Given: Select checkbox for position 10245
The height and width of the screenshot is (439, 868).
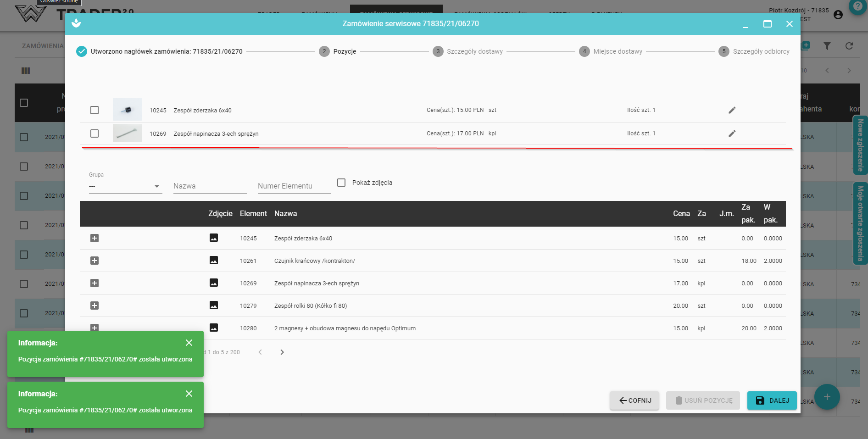Looking at the screenshot, I should 95,110.
